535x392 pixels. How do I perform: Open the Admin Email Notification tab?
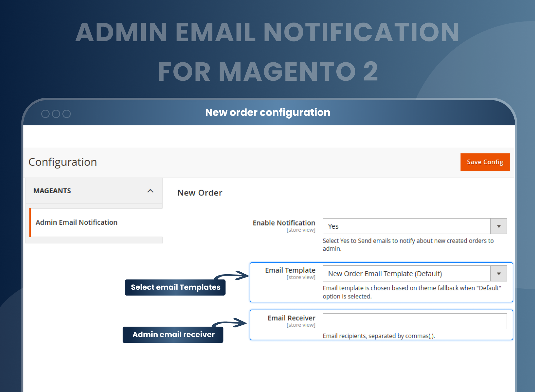77,222
